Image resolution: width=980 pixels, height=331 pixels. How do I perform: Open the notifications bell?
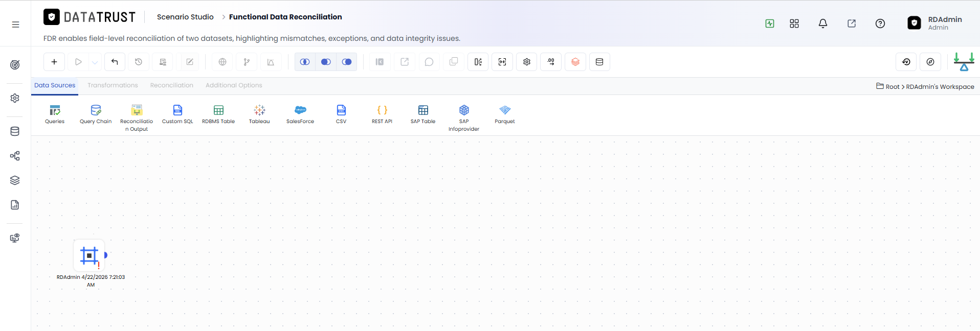tap(823, 23)
